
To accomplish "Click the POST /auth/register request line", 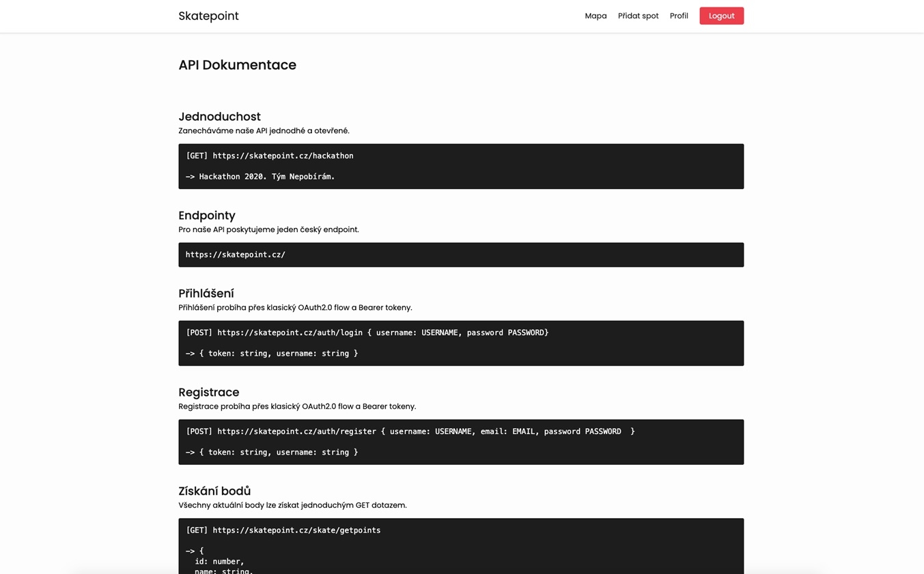I will (x=410, y=431).
